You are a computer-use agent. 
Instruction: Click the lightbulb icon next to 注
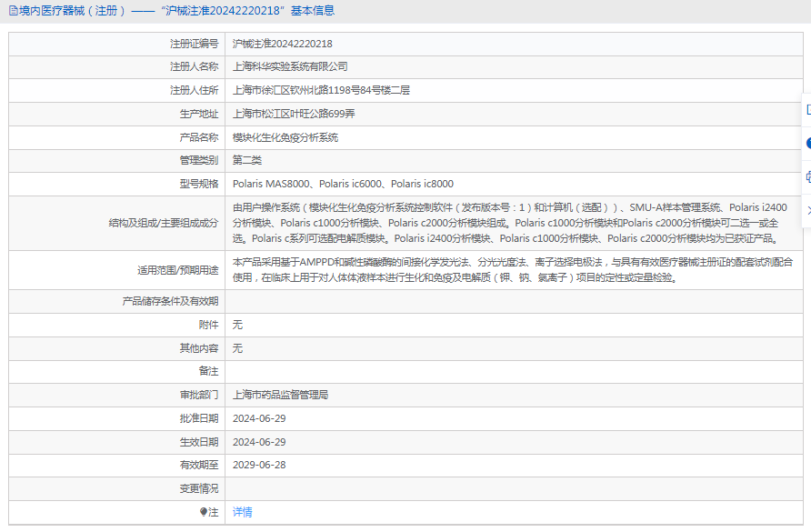tap(204, 512)
